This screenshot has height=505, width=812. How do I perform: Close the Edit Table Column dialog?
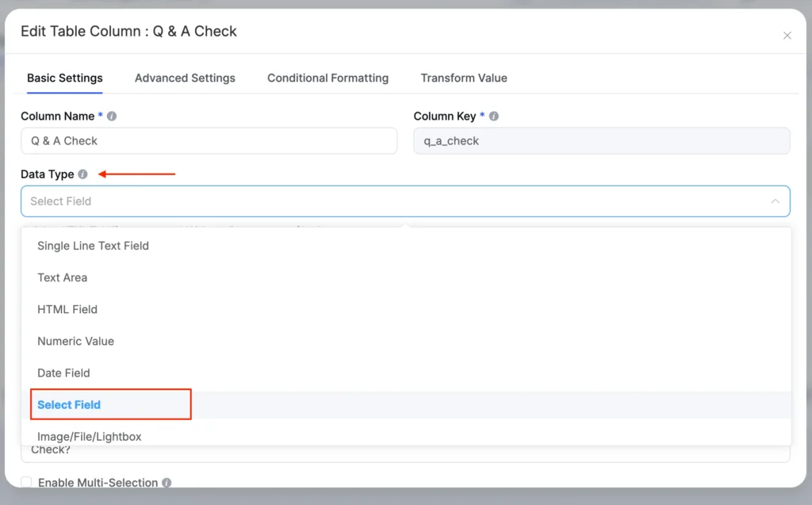[787, 35]
